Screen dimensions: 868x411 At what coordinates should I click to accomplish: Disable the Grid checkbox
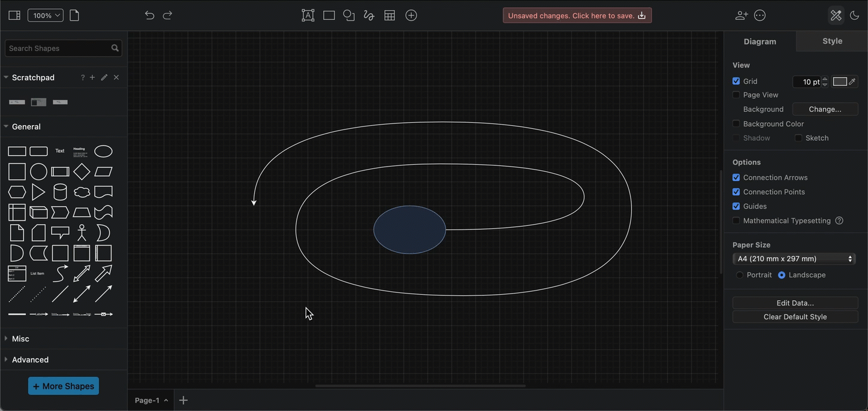point(736,81)
